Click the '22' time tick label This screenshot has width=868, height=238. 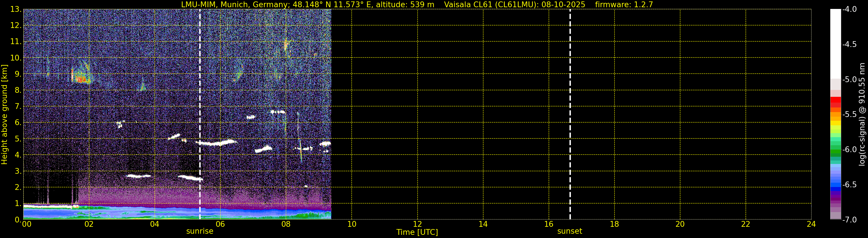tap(746, 224)
